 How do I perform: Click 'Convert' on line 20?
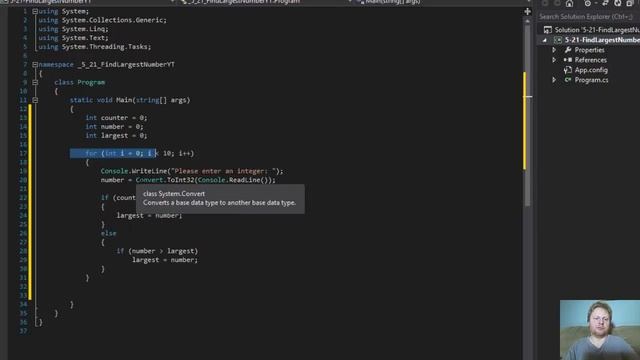tap(149, 180)
